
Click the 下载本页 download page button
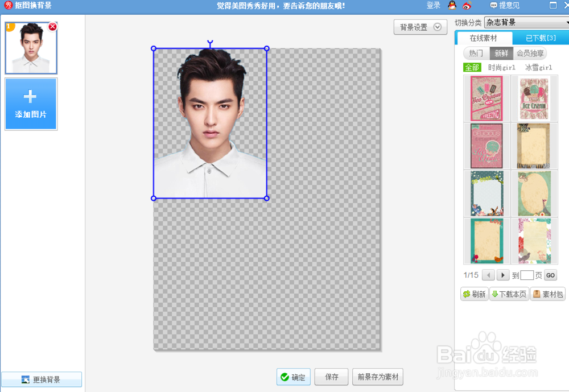509,294
